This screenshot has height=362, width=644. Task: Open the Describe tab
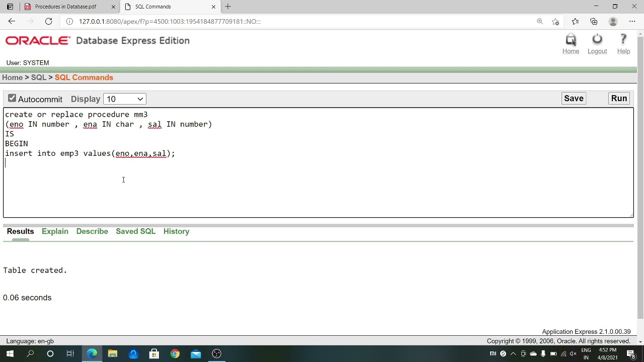(92, 231)
